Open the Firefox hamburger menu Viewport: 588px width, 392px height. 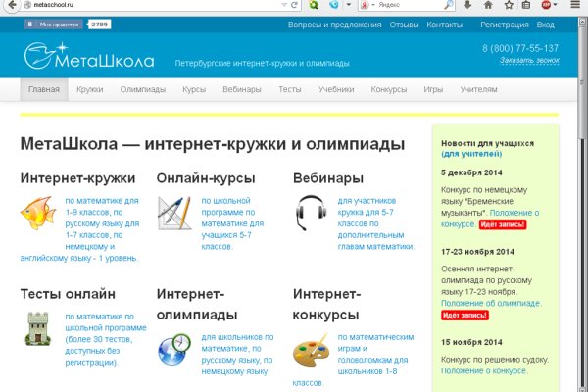[574, 5]
